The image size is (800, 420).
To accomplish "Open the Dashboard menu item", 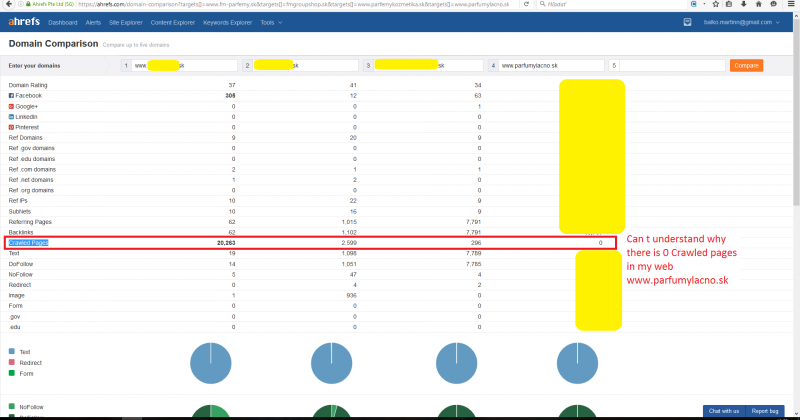I will point(63,22).
